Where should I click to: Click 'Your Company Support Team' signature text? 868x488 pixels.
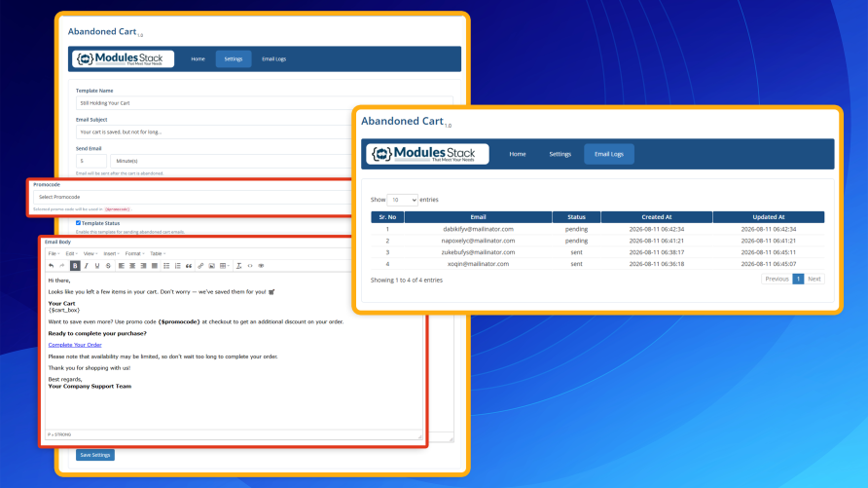pyautogui.click(x=90, y=387)
